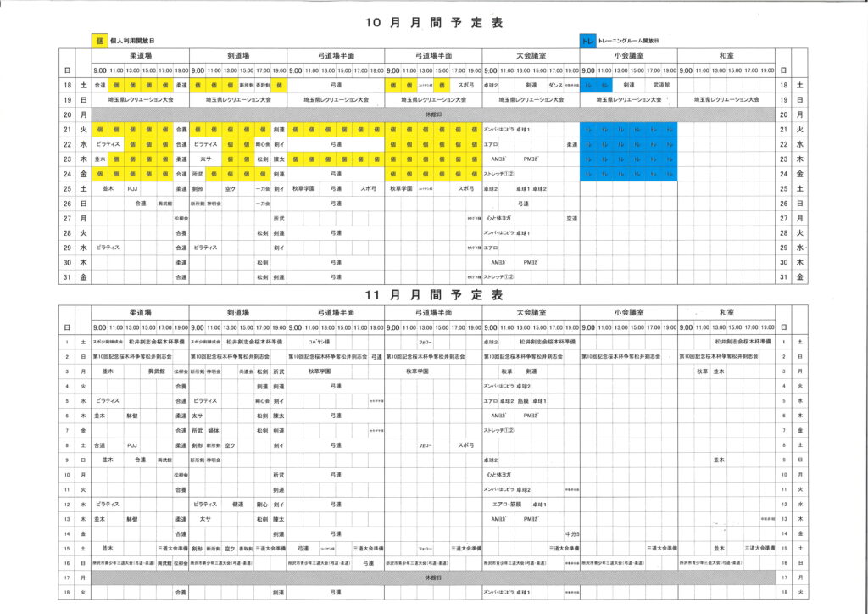Select the 空連 entry on October 27
This screenshot has height=614, width=868.
571,218
